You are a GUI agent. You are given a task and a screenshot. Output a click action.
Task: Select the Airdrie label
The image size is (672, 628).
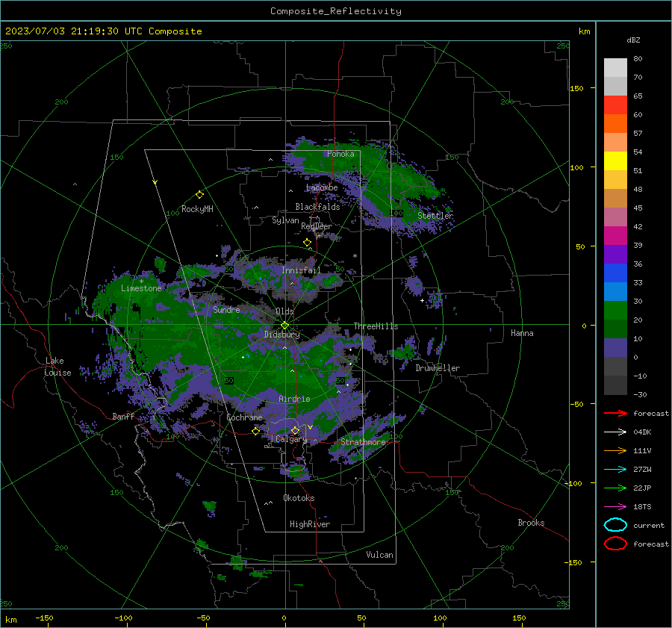pos(294,399)
